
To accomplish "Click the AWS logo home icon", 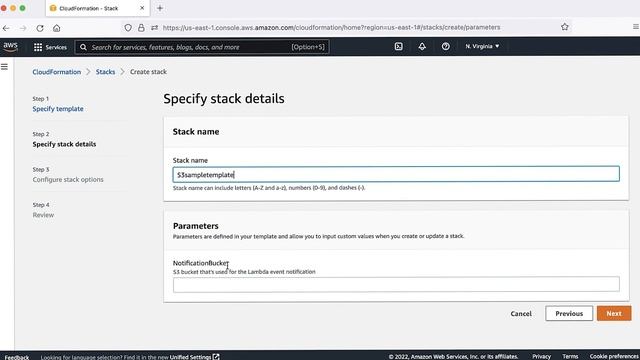I will pos(11,47).
